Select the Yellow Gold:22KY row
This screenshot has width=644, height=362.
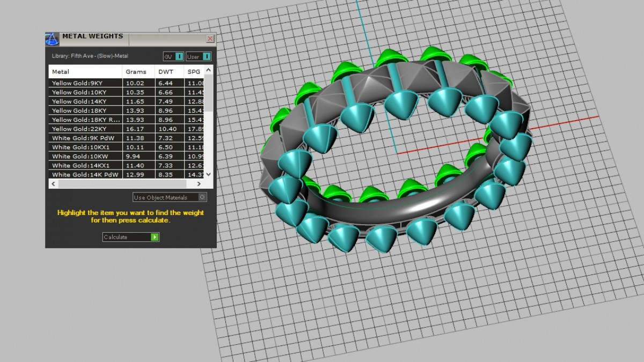click(86, 129)
